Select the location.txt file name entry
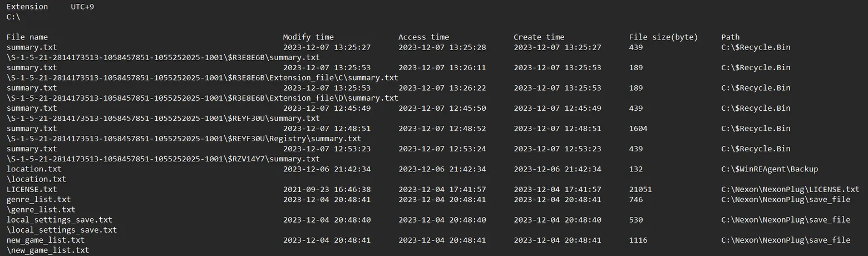The image size is (868, 256). point(34,169)
